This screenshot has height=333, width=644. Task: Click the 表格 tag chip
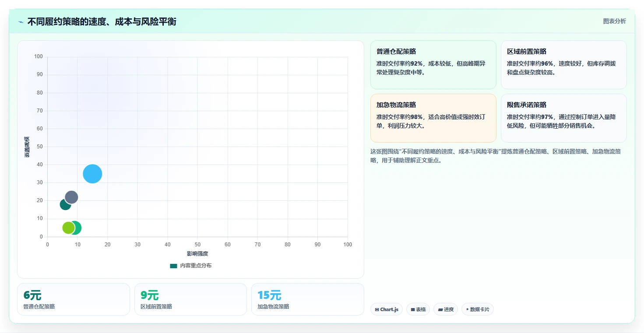(x=418, y=309)
